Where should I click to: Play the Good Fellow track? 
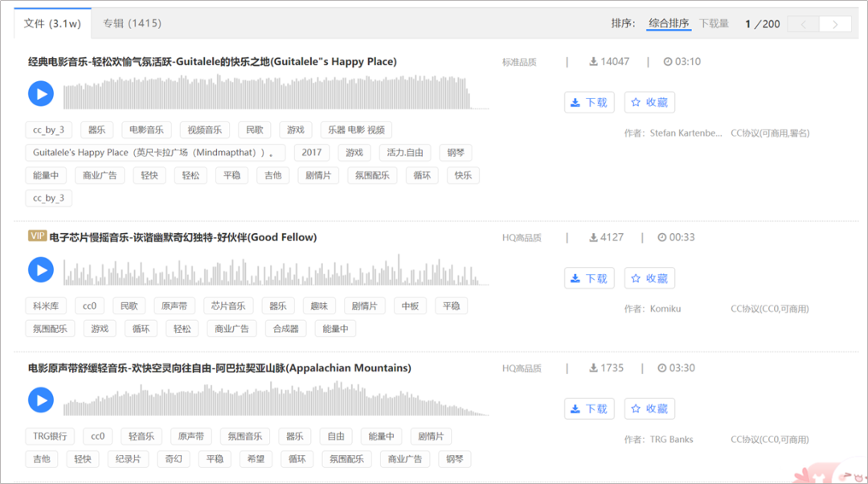tap(41, 269)
